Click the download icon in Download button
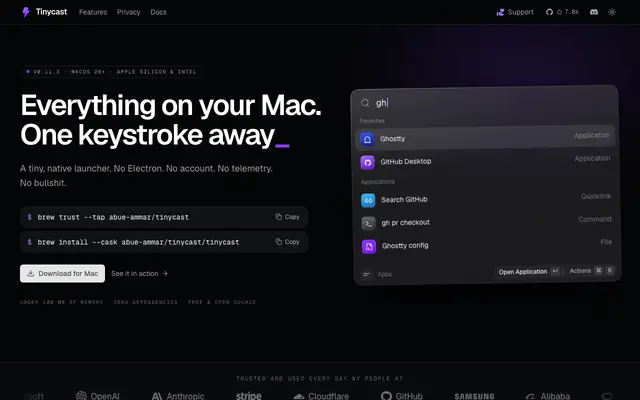Viewport: 640px width, 400px height. click(x=31, y=273)
